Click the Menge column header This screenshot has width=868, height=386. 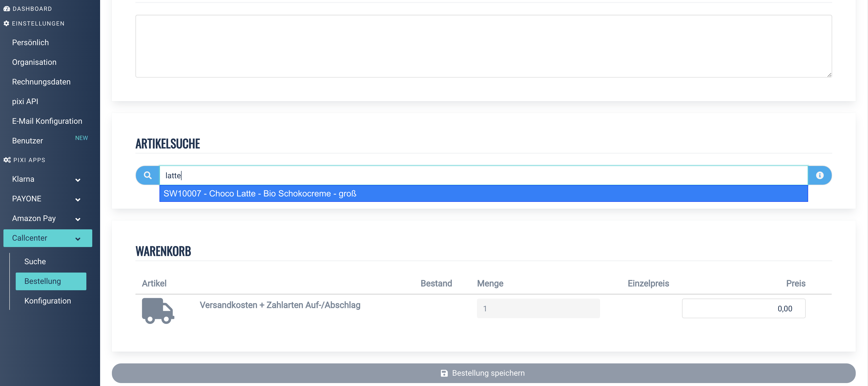click(490, 284)
